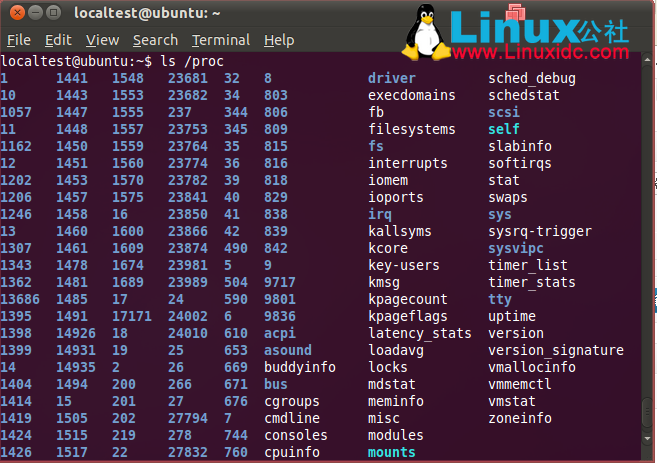The width and height of the screenshot is (657, 463).
Task: Click the 'meminfo' entry
Action: tap(396, 401)
